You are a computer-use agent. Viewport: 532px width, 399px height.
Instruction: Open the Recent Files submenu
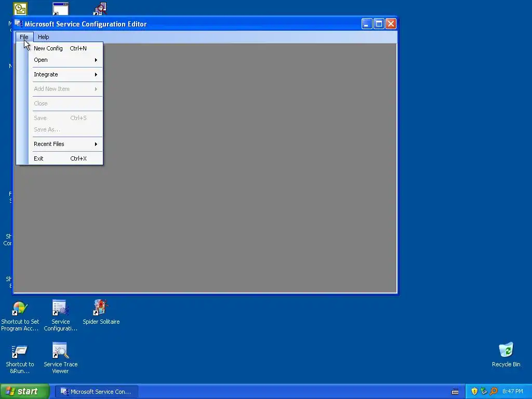[x=60, y=144]
